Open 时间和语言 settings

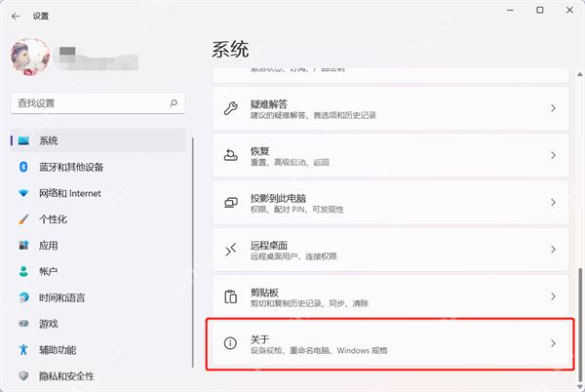(x=62, y=297)
